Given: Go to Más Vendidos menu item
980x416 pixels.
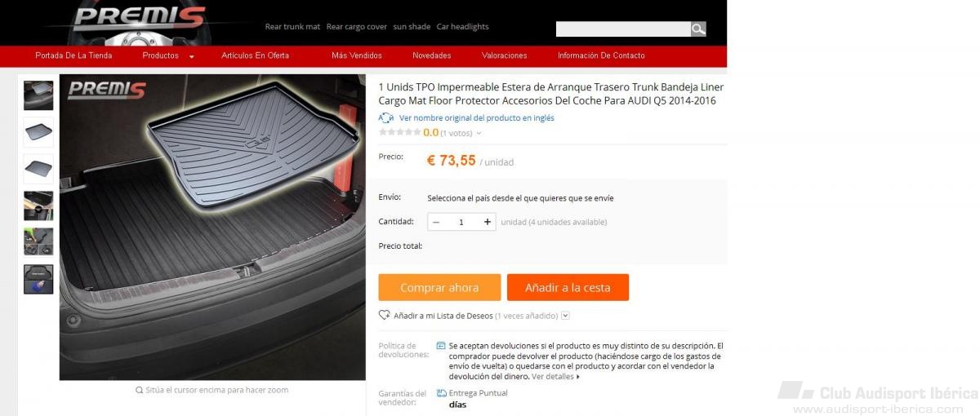Looking at the screenshot, I should (x=357, y=56).
